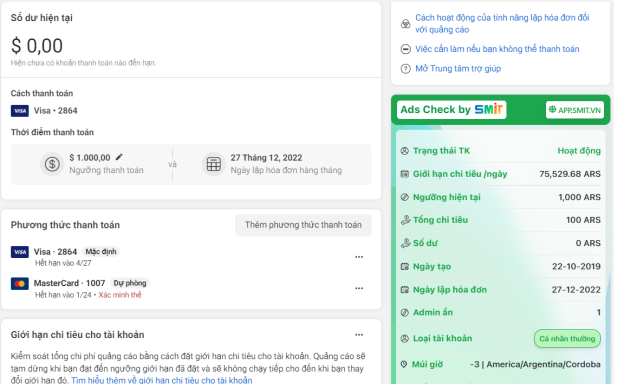Click the $ 0,00 current balance amount
The image size is (624, 384).
pyautogui.click(x=37, y=45)
